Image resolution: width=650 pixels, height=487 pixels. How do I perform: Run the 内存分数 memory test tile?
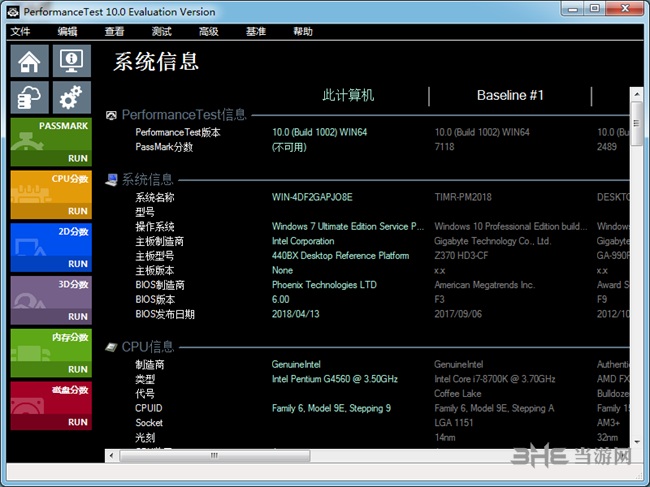point(51,353)
